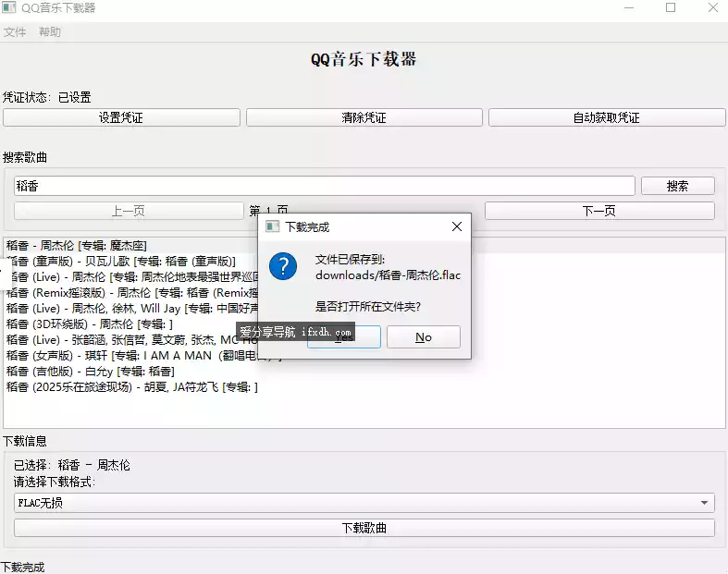Click the 设置凭证 button
The width and height of the screenshot is (728, 574).
coord(121,117)
